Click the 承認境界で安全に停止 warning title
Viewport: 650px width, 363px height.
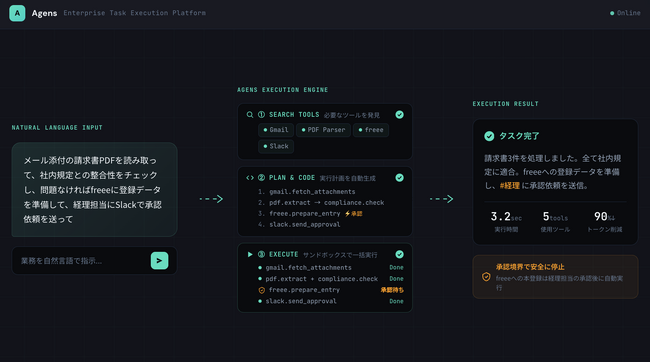click(530, 267)
